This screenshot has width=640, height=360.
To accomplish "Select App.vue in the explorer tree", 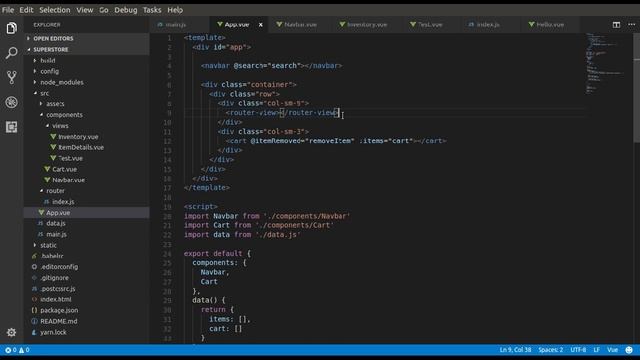I will coord(87,213).
